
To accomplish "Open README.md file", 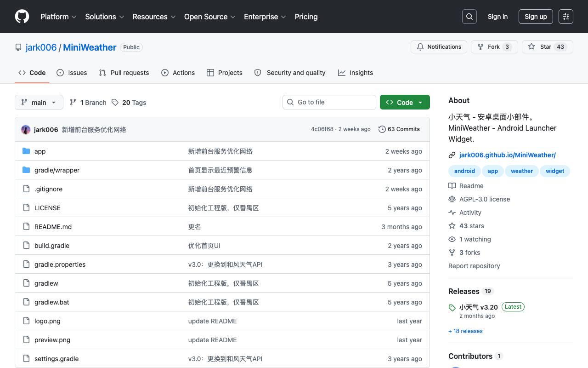I will 53,227.
